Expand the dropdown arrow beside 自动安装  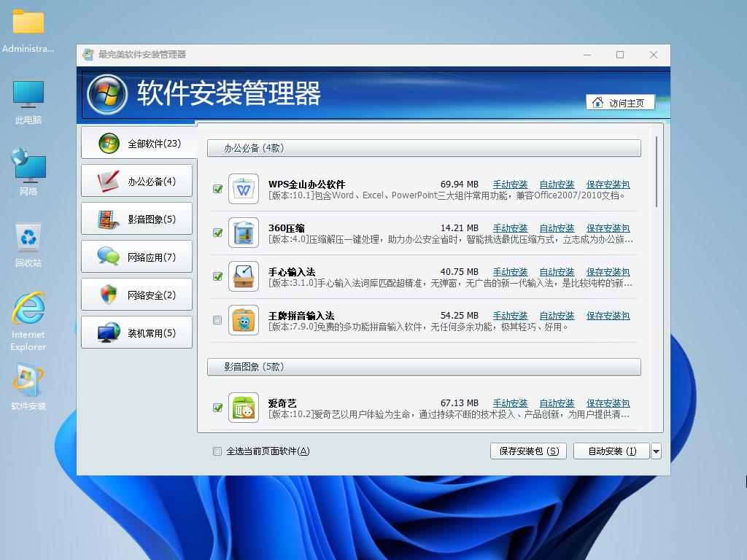[656, 451]
